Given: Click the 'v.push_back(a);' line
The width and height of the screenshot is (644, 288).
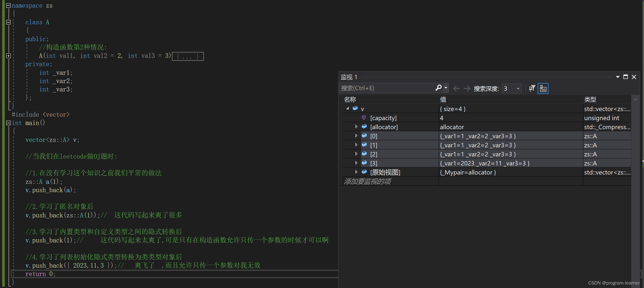Looking at the screenshot, I should click(50, 190).
